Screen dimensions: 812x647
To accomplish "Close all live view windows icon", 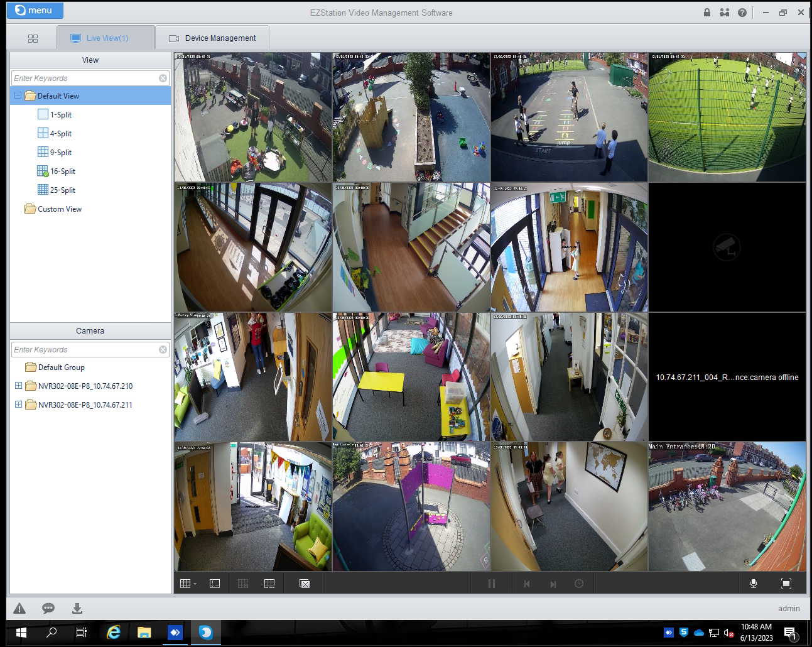I will pos(305,584).
